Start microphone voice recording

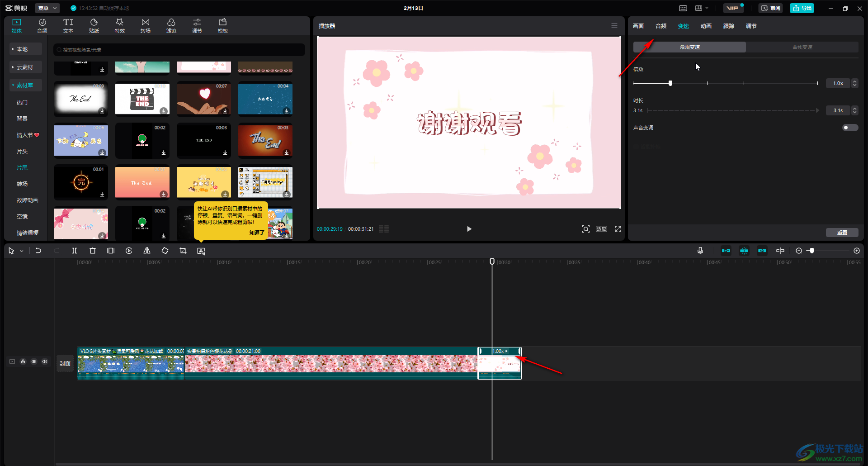pos(700,251)
